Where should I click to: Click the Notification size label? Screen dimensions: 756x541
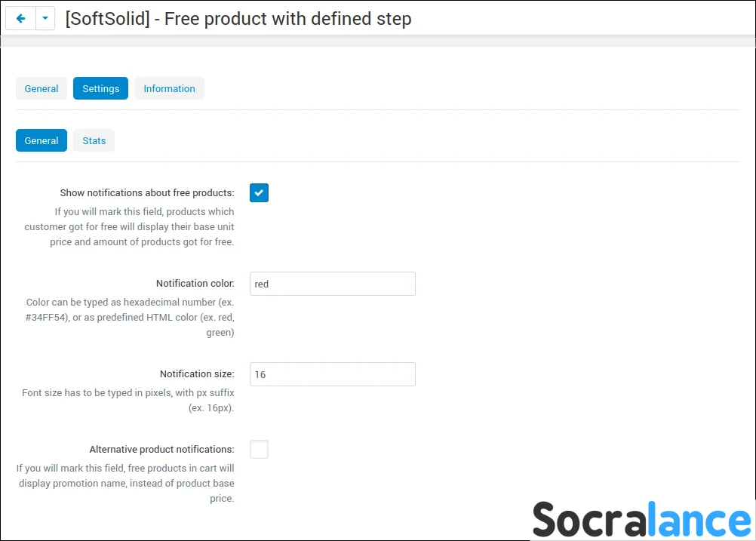pos(197,374)
